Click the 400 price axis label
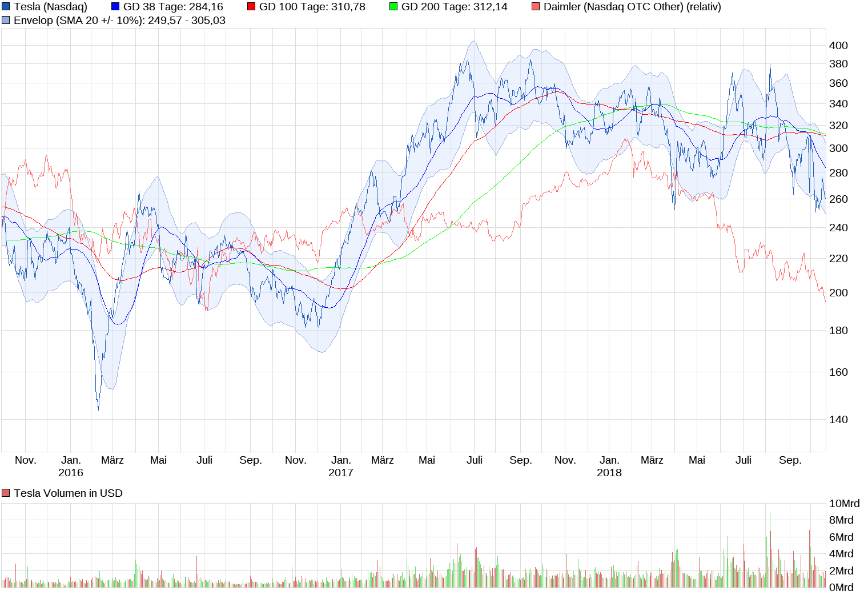868x599 pixels. tap(838, 46)
